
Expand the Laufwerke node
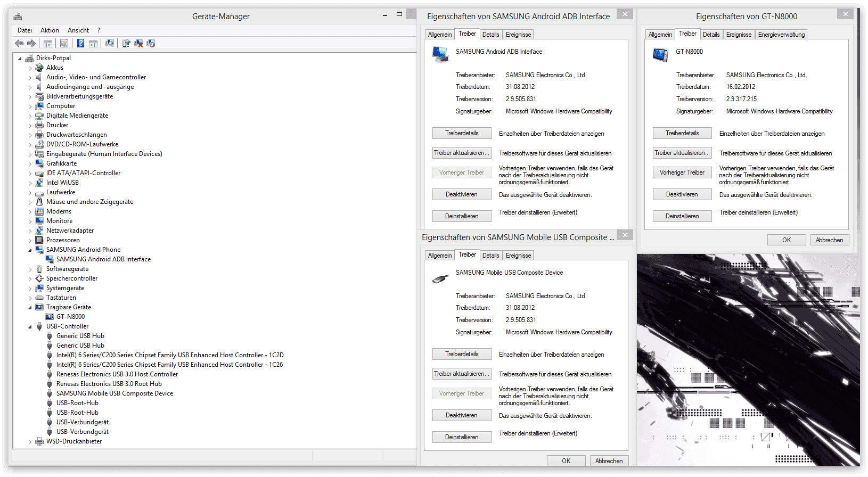(30, 193)
